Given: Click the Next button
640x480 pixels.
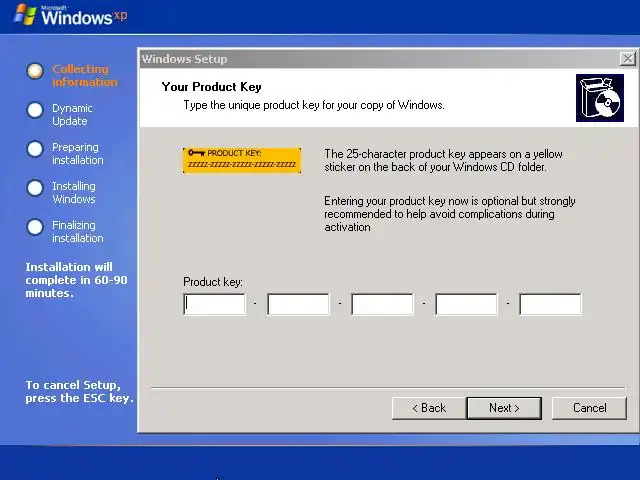Looking at the screenshot, I should pyautogui.click(x=504, y=408).
